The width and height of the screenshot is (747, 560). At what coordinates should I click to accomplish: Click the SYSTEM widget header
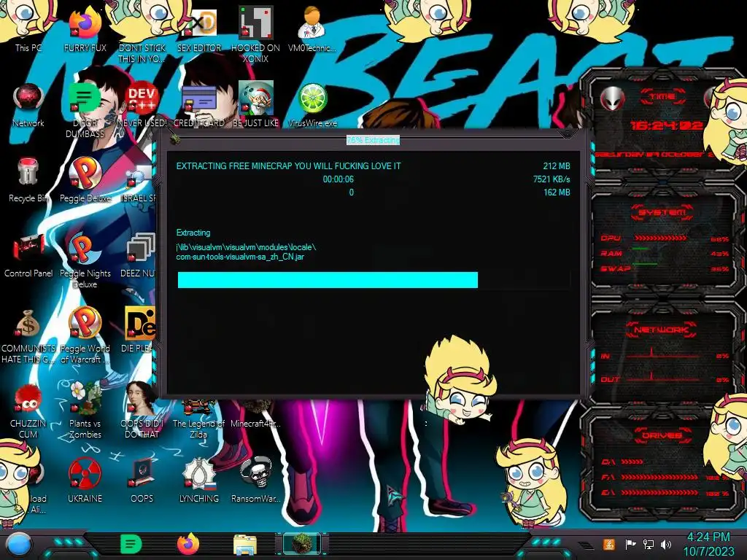[x=662, y=212]
